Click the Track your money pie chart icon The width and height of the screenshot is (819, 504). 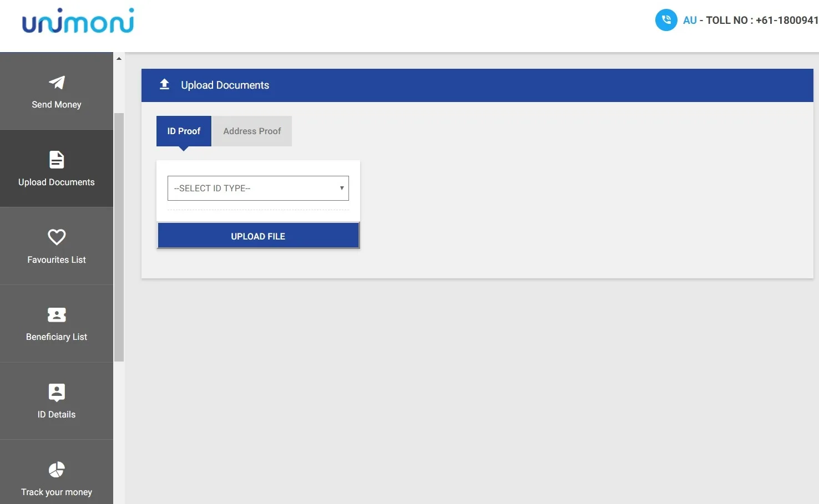56,470
